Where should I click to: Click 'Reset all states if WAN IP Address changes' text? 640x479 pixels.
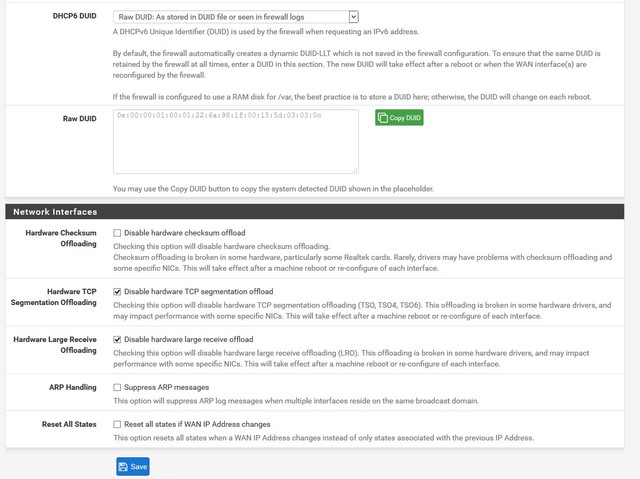pos(197,424)
